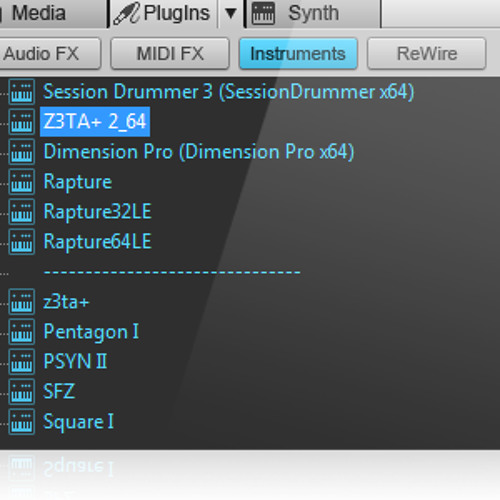Select the highlighted Z3TA+ 2_64 entry
Viewport: 500px width, 500px height.
pos(95,122)
